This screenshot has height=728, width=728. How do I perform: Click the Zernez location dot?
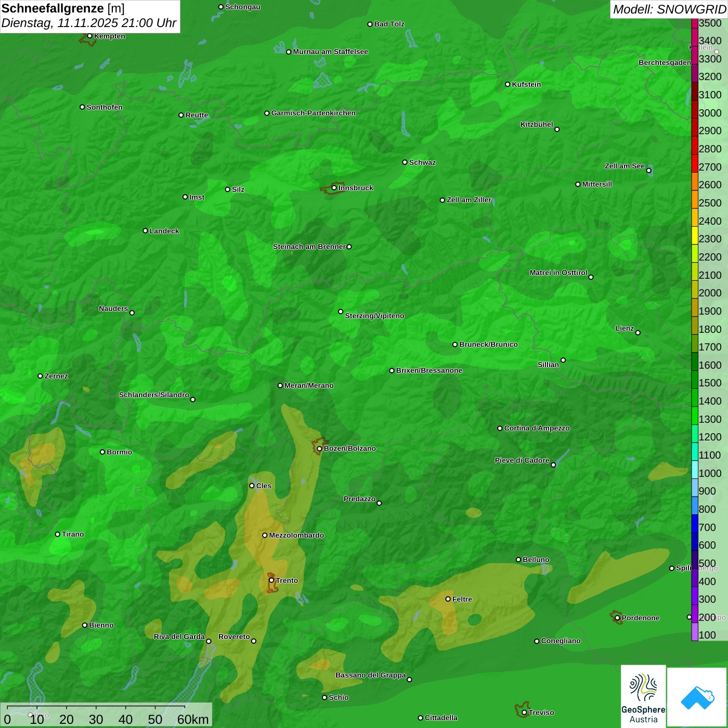point(41,376)
